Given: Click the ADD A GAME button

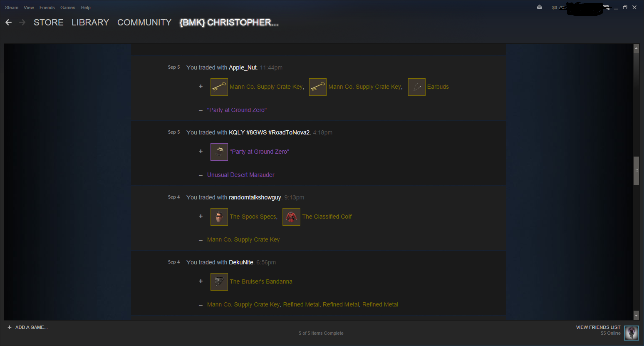Looking at the screenshot, I should [x=28, y=327].
